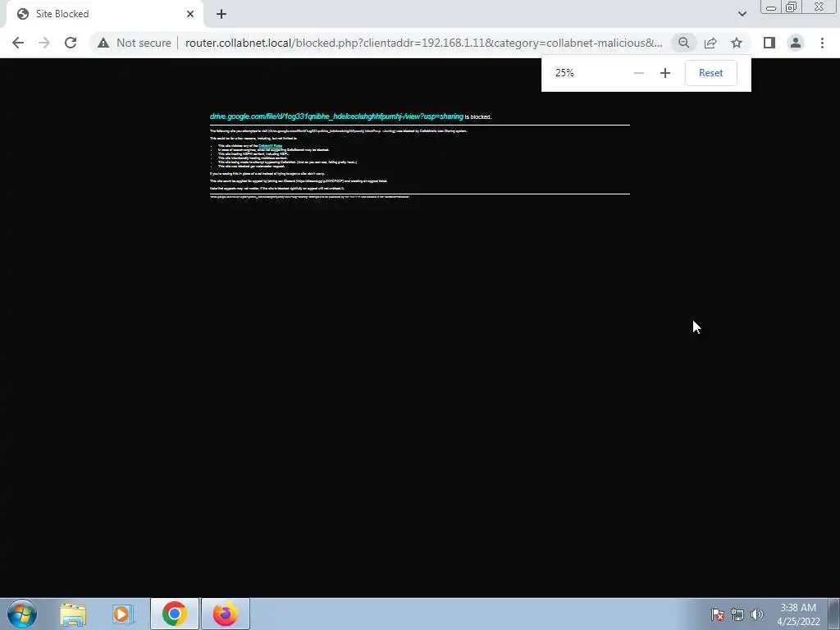Restore down the Chrome window
The width and height of the screenshot is (840, 630).
(x=791, y=7)
